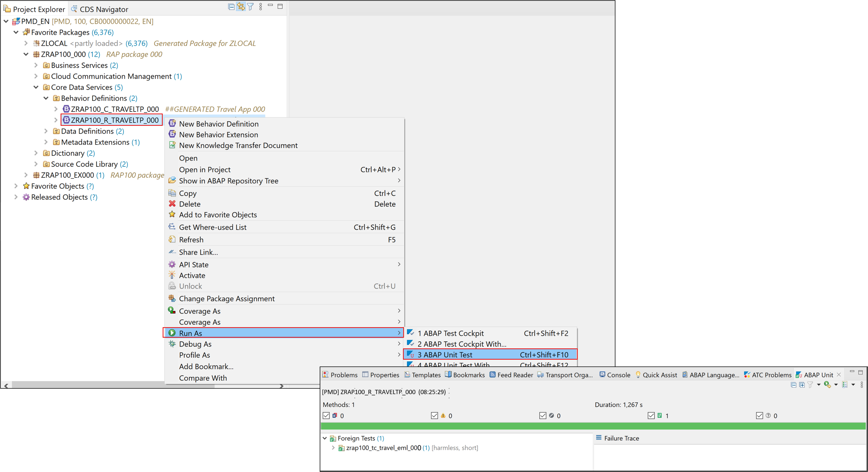Choose Get Where-used List entry

pyautogui.click(x=284, y=227)
